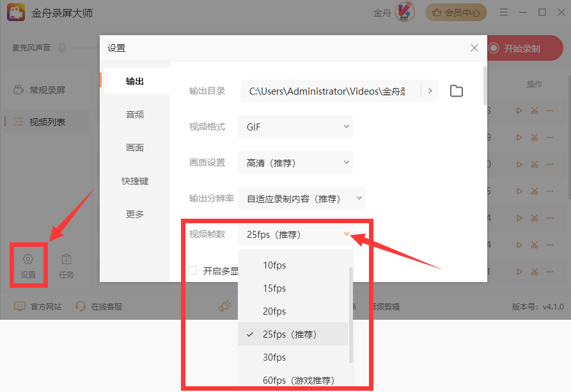Play the video in row ending with 5
Viewport: 571px width, 392px height.
519,191
